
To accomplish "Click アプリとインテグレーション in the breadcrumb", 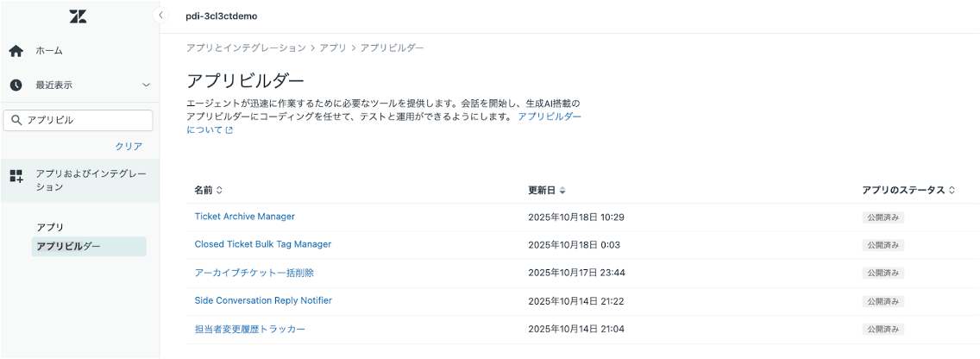I will 246,47.
